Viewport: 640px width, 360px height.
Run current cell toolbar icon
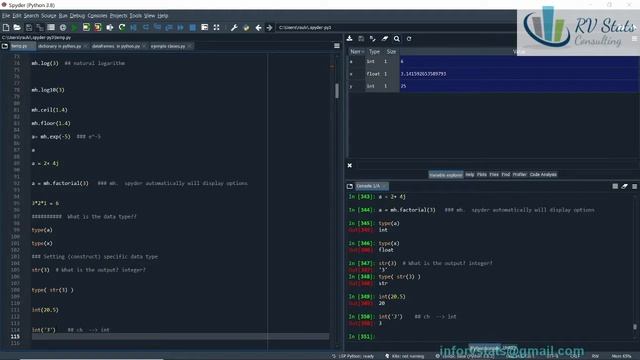pyautogui.click(x=86, y=27)
